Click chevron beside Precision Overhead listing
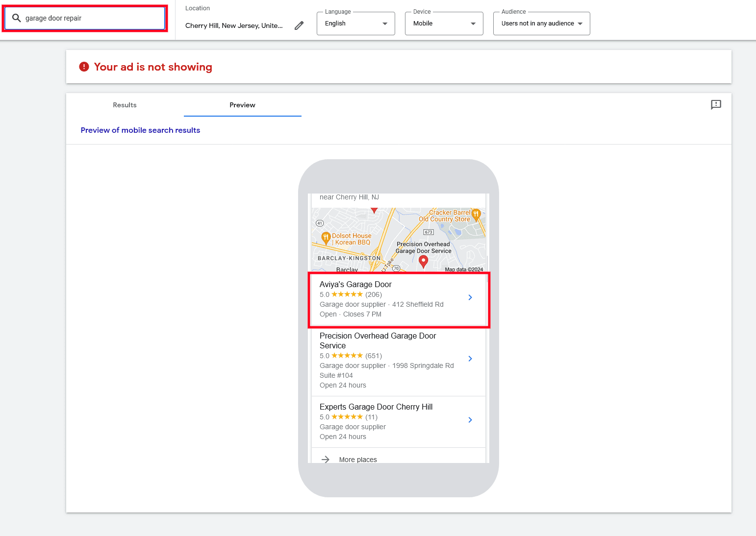 tap(470, 359)
